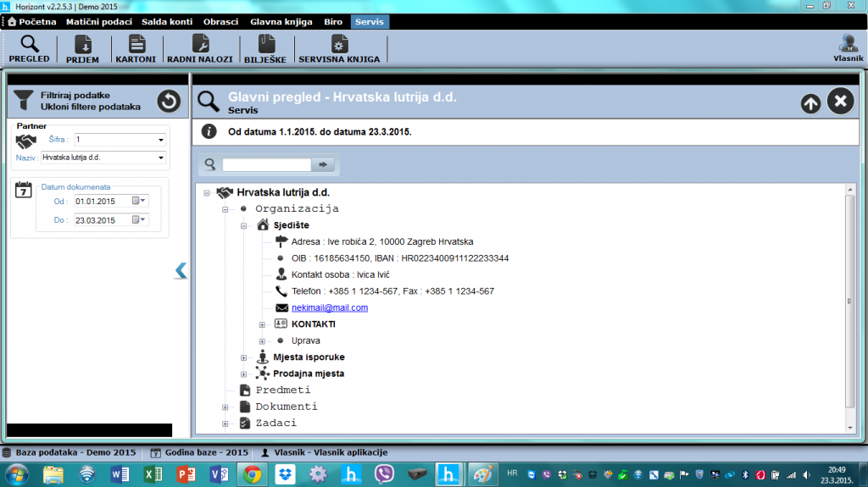Viewport: 868px width, 487px height.
Task: Expand the Mjesta isporuke node
Action: click(x=243, y=358)
